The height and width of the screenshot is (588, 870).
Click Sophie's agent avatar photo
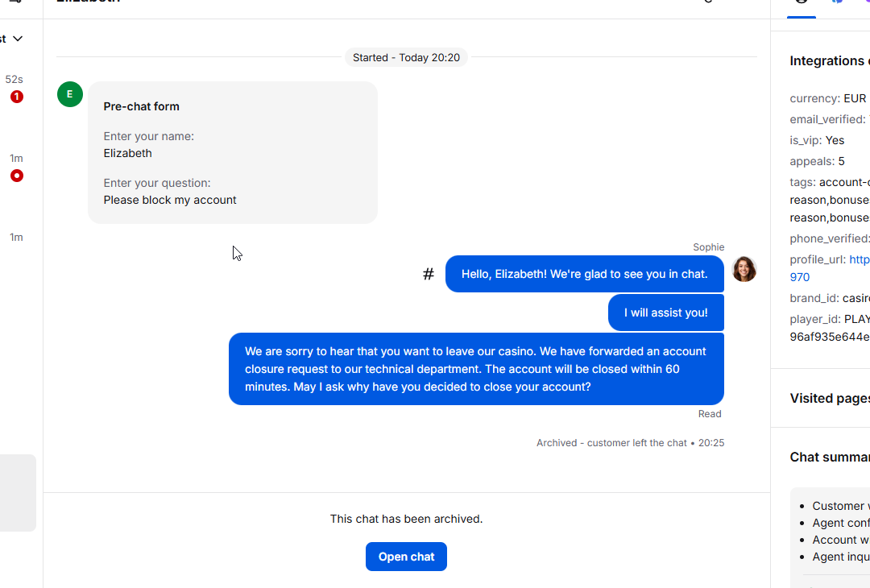pyautogui.click(x=744, y=269)
